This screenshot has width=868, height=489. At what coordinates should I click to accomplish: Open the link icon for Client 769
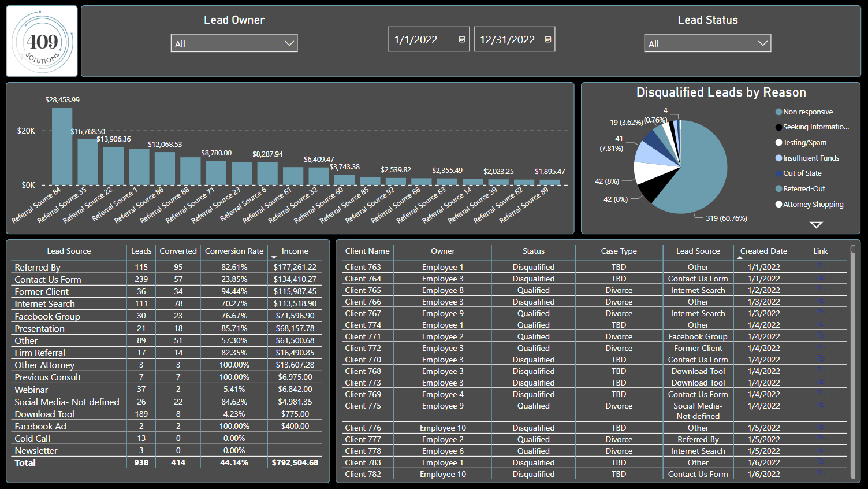tap(820, 393)
